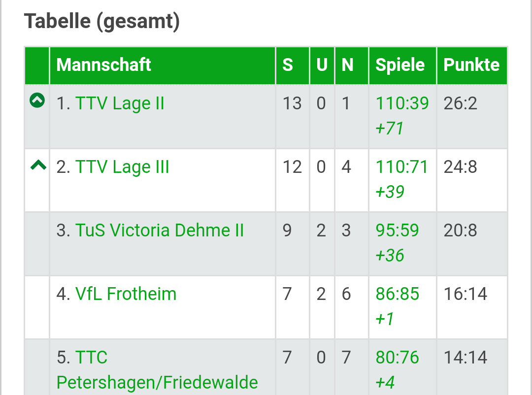Click the Punkte column header
The image size is (532, 395).
point(471,65)
